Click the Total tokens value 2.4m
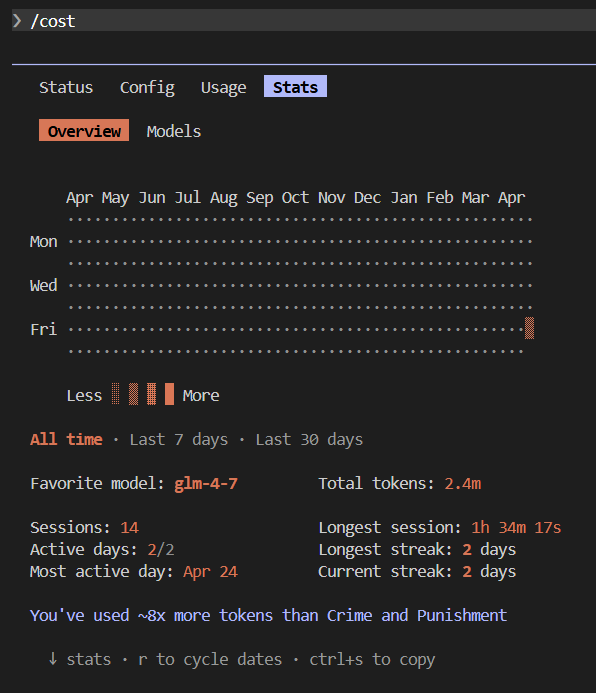The height and width of the screenshot is (693, 596). point(463,484)
